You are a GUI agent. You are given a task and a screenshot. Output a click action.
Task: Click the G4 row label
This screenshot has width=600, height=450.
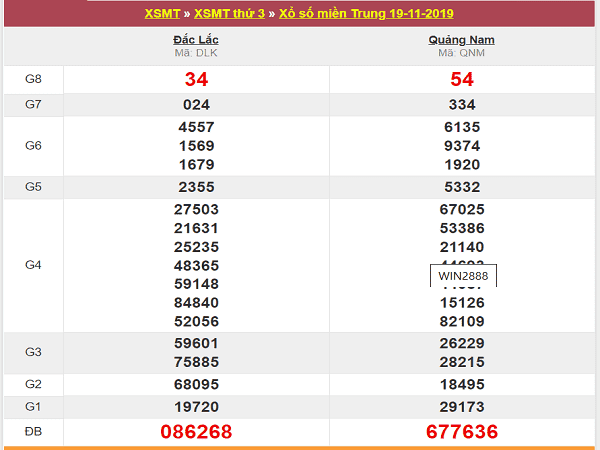tap(33, 265)
